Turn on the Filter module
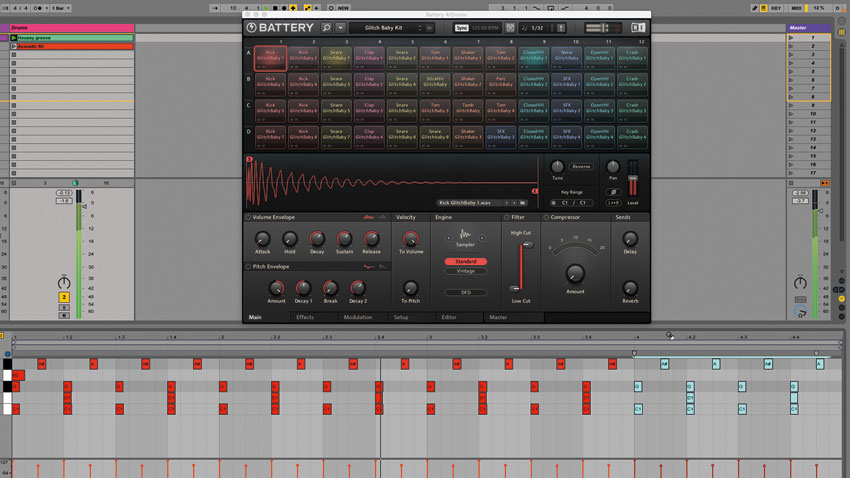The width and height of the screenshot is (850, 478). click(507, 217)
